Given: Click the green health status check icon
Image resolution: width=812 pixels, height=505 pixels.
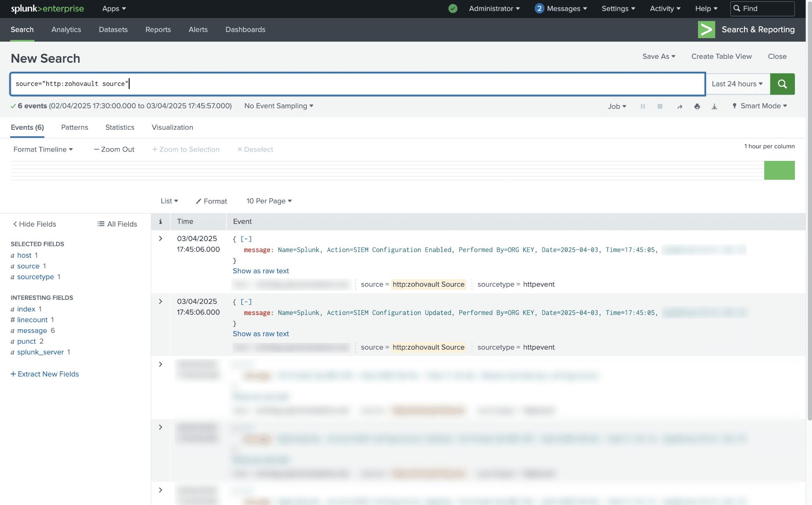Looking at the screenshot, I should pos(453,8).
